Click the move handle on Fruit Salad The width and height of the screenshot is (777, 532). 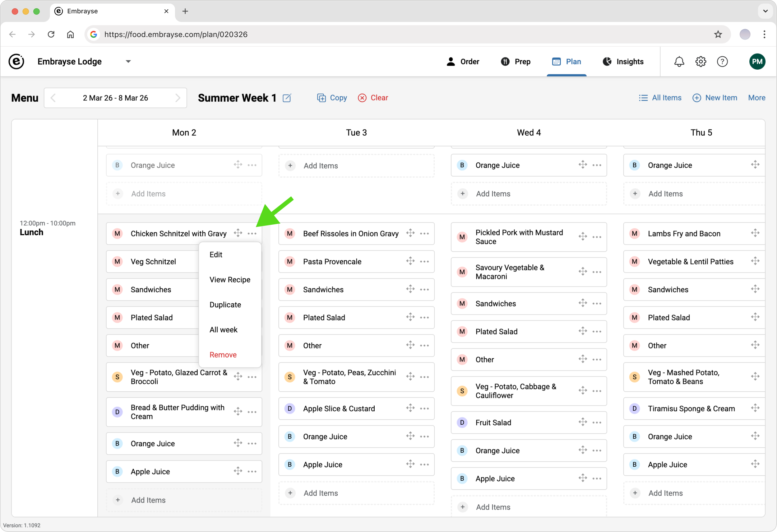tap(583, 422)
